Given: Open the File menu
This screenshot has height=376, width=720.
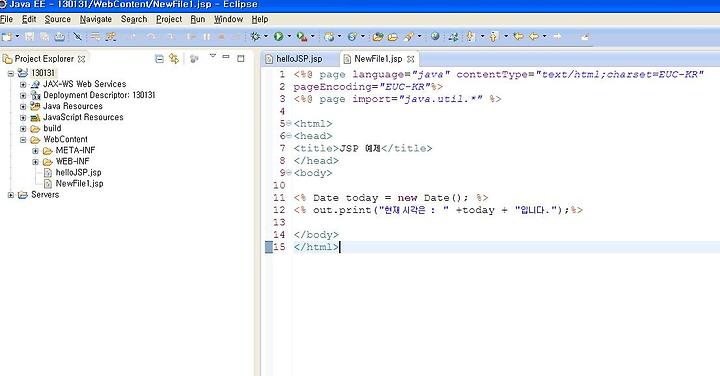Looking at the screenshot, I should point(6,19).
